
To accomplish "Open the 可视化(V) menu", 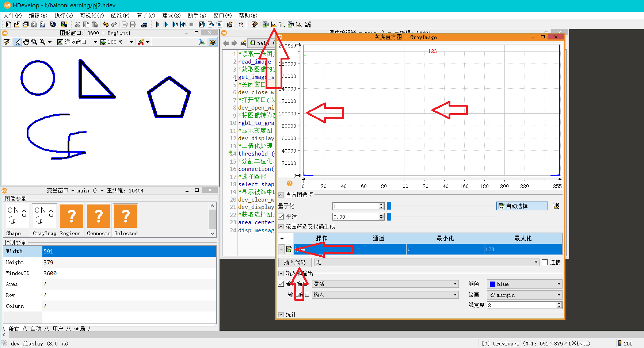I will pyautogui.click(x=92, y=15).
